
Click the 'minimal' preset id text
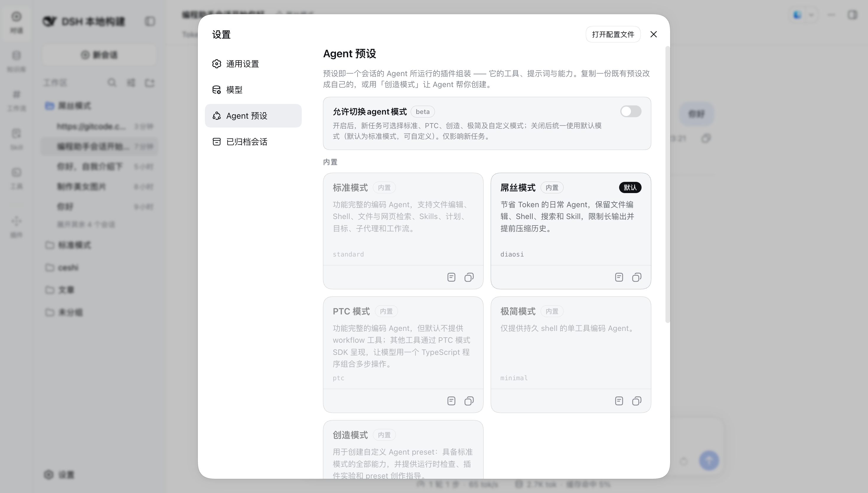tap(514, 378)
